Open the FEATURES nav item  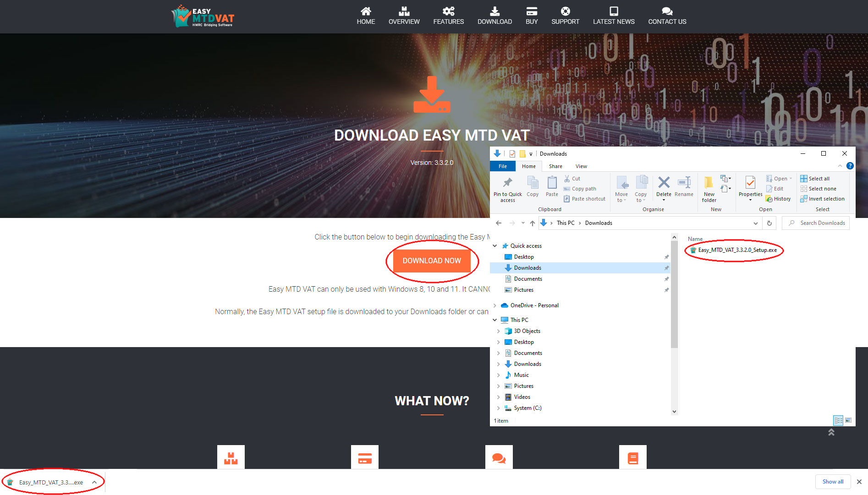point(448,16)
